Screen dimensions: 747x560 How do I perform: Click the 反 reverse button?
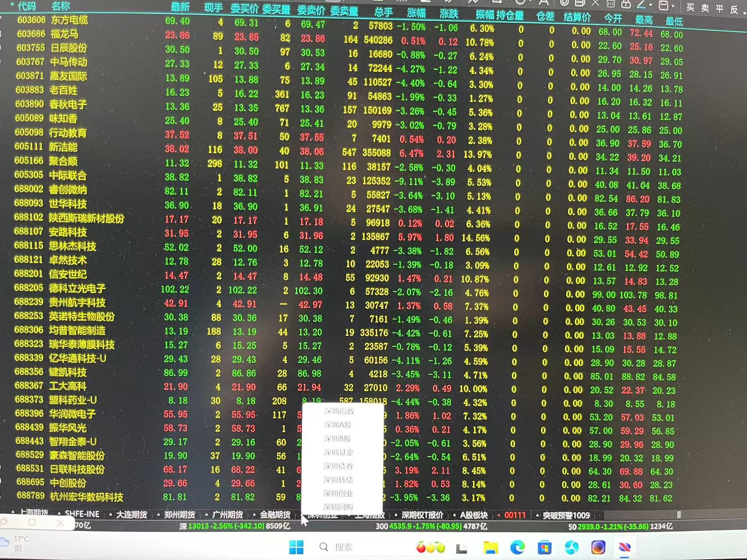point(734,10)
